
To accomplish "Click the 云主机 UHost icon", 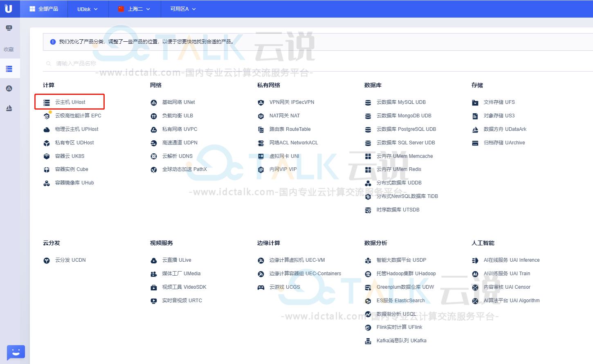I will pyautogui.click(x=47, y=102).
